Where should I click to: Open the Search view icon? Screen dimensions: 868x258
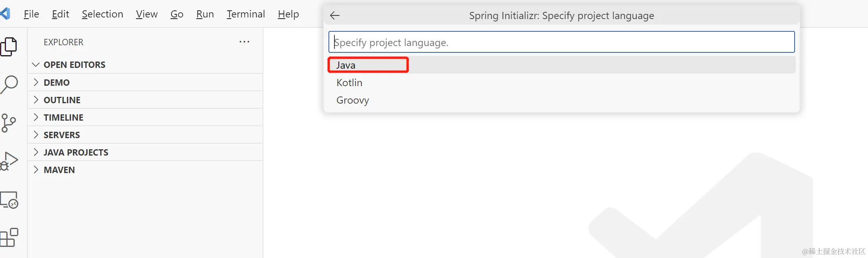click(9, 84)
